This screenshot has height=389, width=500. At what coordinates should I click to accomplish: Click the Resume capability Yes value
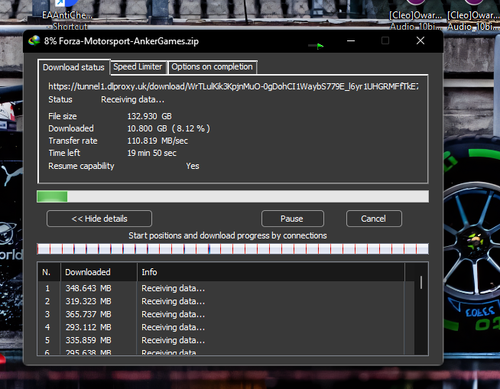(x=193, y=166)
